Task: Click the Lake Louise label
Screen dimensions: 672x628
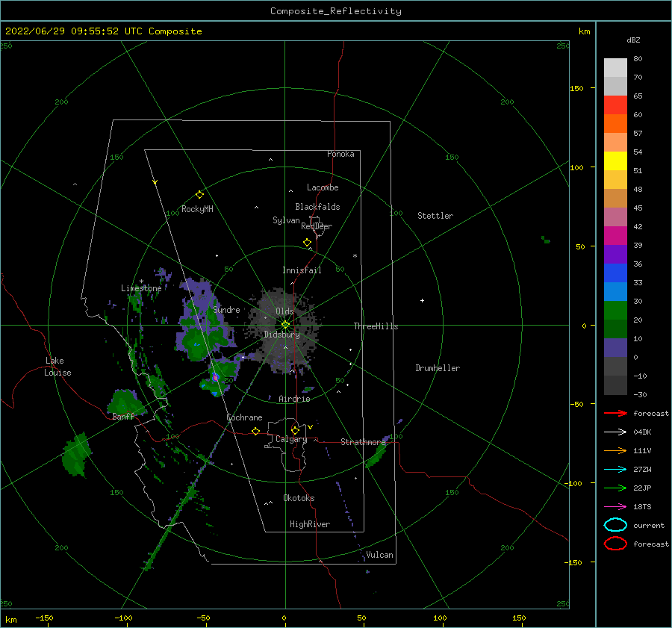Action: 57,367
